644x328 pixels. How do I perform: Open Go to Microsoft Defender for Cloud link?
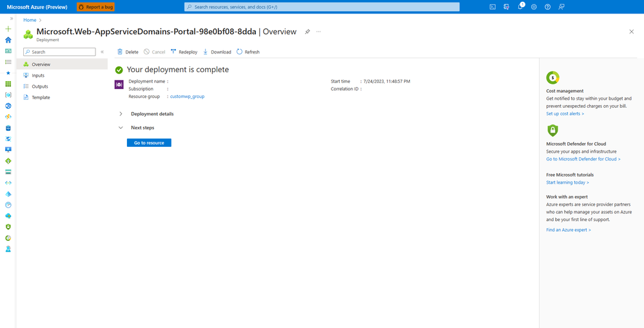click(583, 159)
